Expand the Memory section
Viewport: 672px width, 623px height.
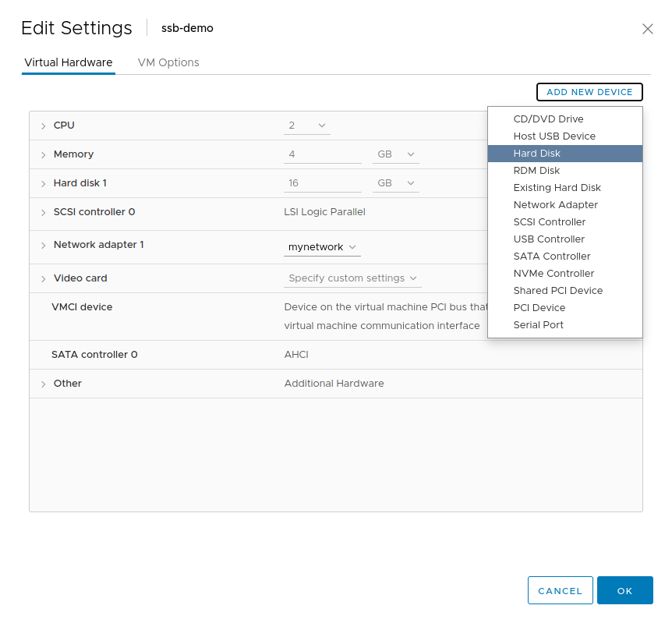pos(44,154)
